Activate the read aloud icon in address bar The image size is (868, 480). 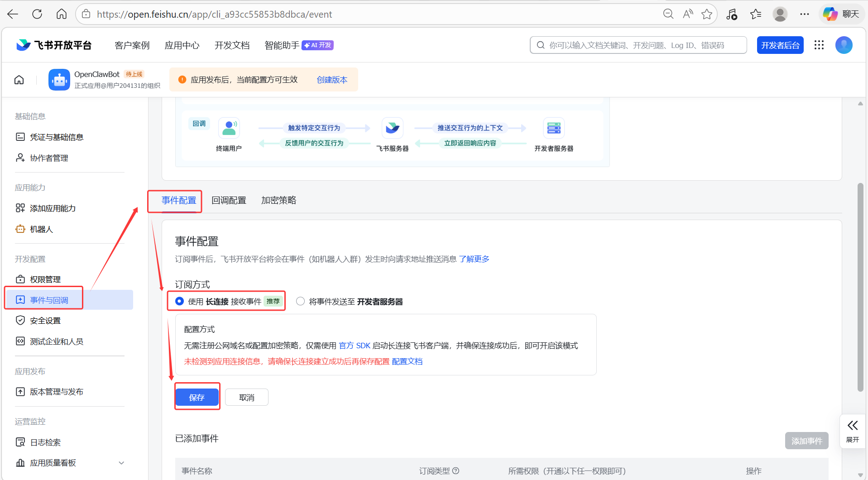pyautogui.click(x=688, y=14)
